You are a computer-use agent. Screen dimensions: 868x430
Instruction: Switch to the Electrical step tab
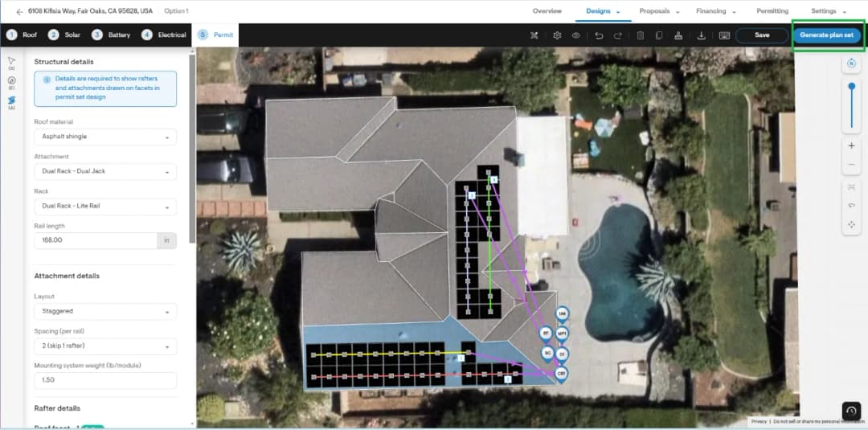click(164, 35)
